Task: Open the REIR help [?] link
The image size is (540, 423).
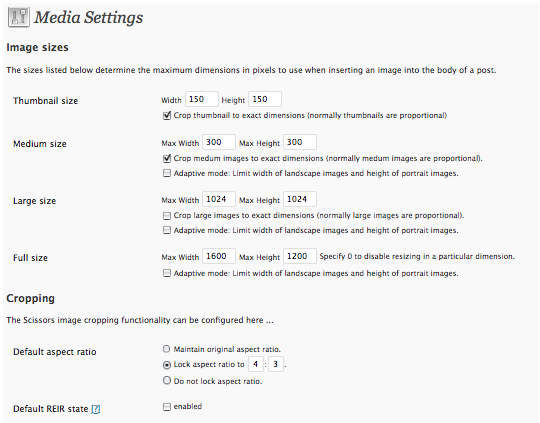Action: tap(96, 409)
